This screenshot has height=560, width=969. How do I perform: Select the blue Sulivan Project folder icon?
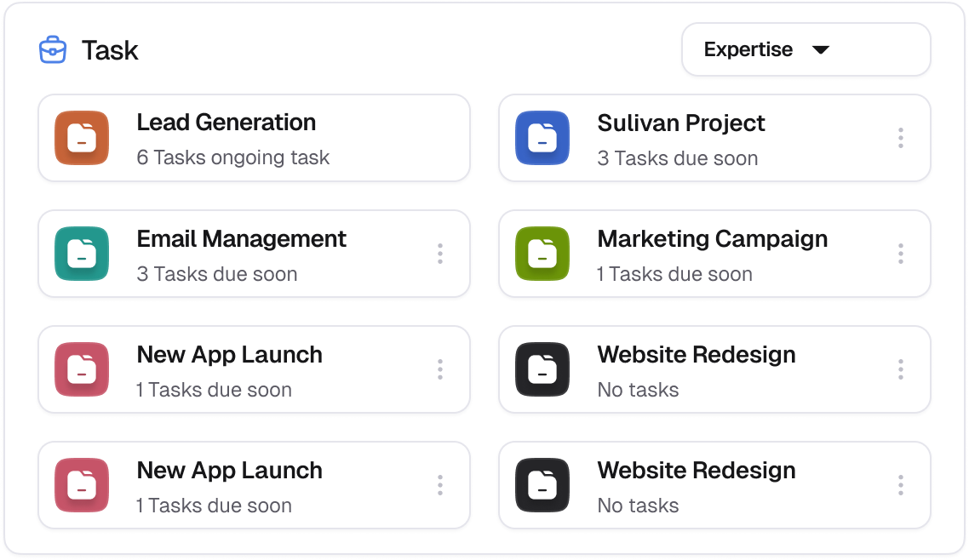[x=542, y=138]
